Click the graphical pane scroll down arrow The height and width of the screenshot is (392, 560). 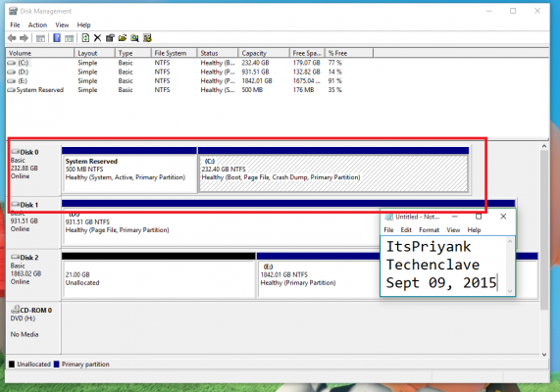pos(544,355)
